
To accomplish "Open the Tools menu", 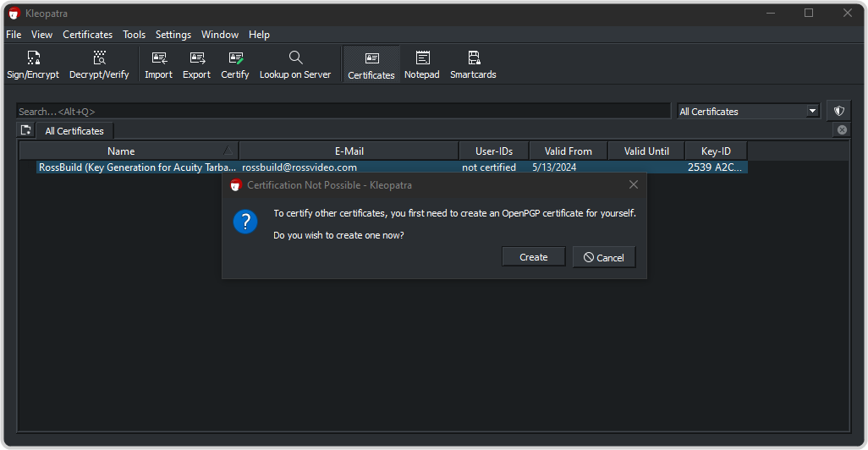I will [134, 35].
